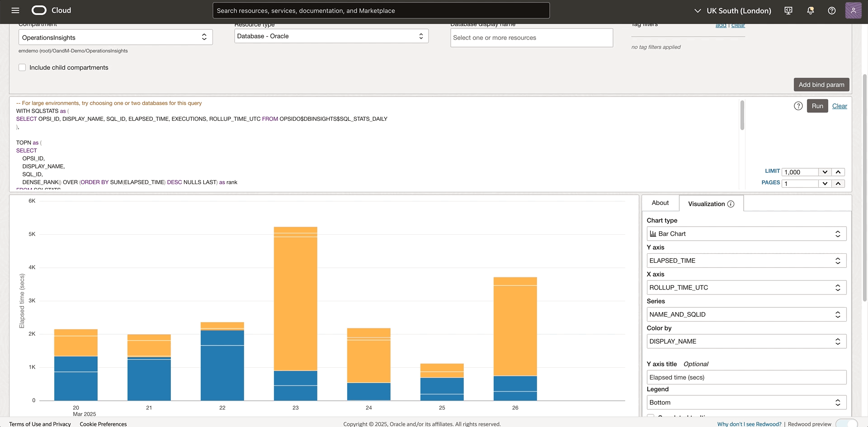868x427 pixels.
Task: Open the notifications bell
Action: [x=810, y=10]
